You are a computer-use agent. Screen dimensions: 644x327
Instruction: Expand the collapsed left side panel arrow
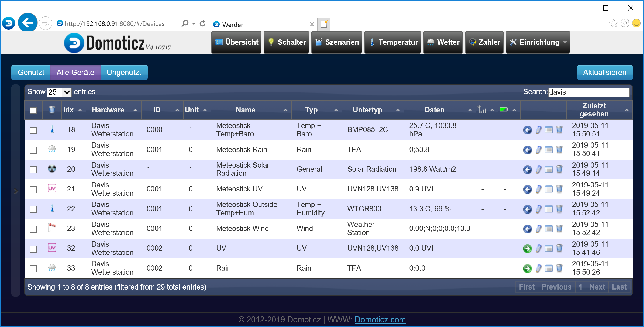(x=16, y=191)
